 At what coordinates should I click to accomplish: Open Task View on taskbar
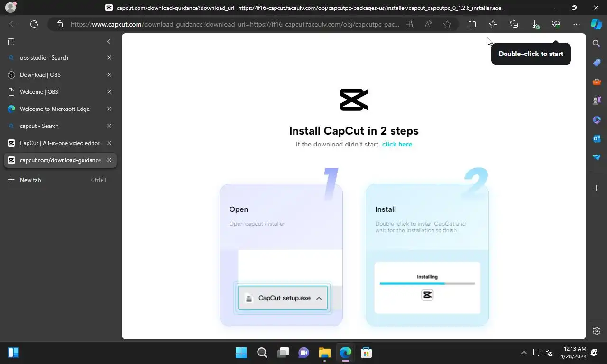click(283, 353)
